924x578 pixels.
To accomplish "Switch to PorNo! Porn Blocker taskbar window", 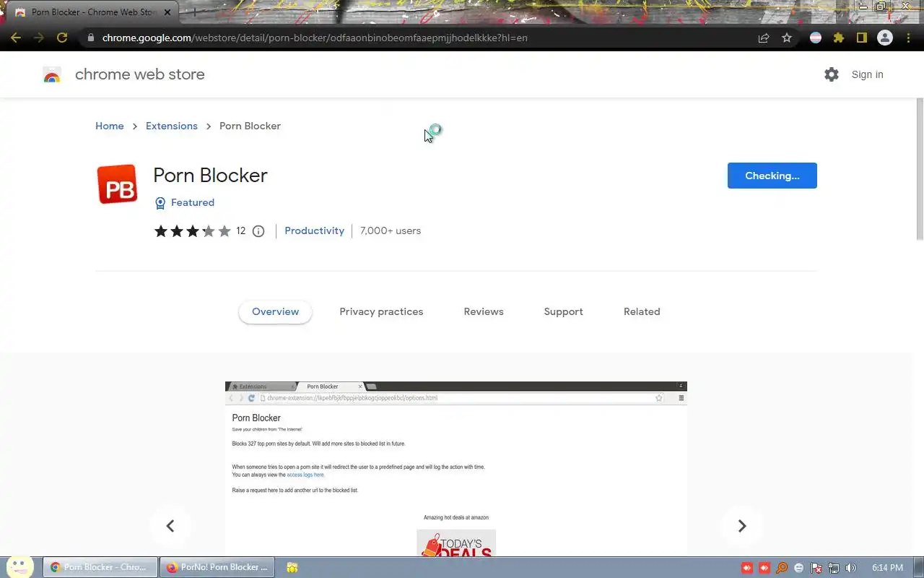I will (x=217, y=567).
